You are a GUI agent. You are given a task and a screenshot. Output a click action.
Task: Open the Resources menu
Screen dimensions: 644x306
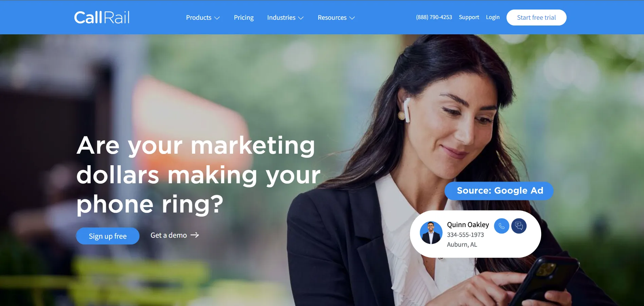(x=332, y=18)
